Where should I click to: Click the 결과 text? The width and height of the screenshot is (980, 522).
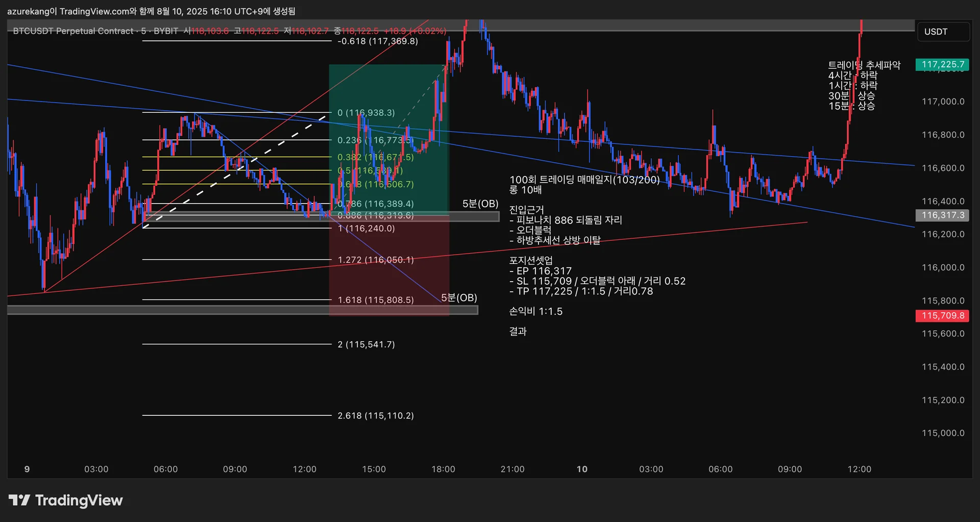[518, 331]
